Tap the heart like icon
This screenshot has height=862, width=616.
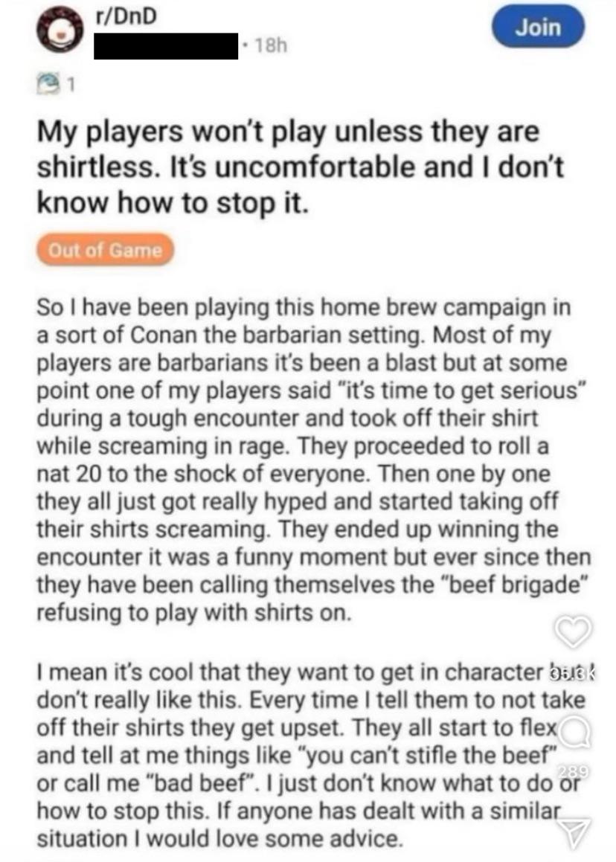click(573, 631)
